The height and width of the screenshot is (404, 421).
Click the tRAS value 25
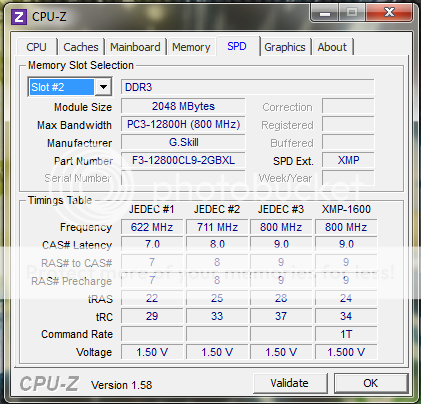217,298
